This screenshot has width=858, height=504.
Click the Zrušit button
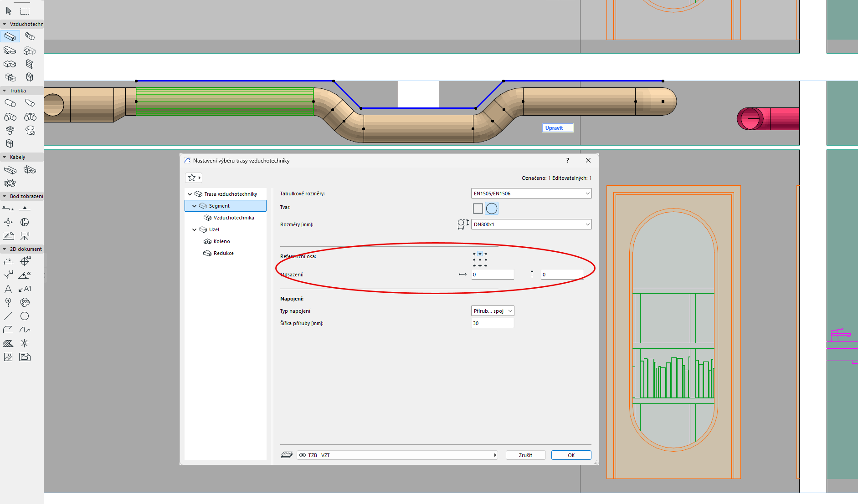tap(525, 455)
